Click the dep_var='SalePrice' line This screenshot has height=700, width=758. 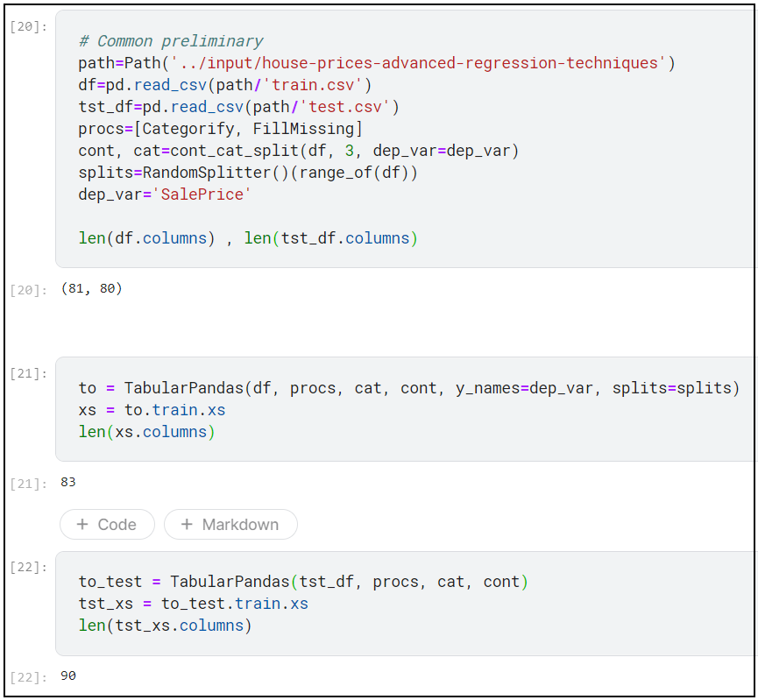point(165,194)
